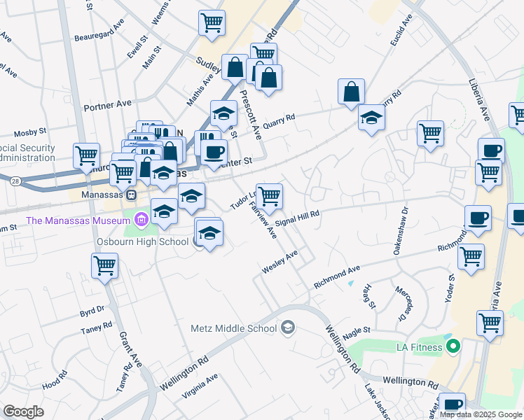The width and height of the screenshot is (524, 420).
Task: Click the Manassas train station icon
Action: coord(131,195)
